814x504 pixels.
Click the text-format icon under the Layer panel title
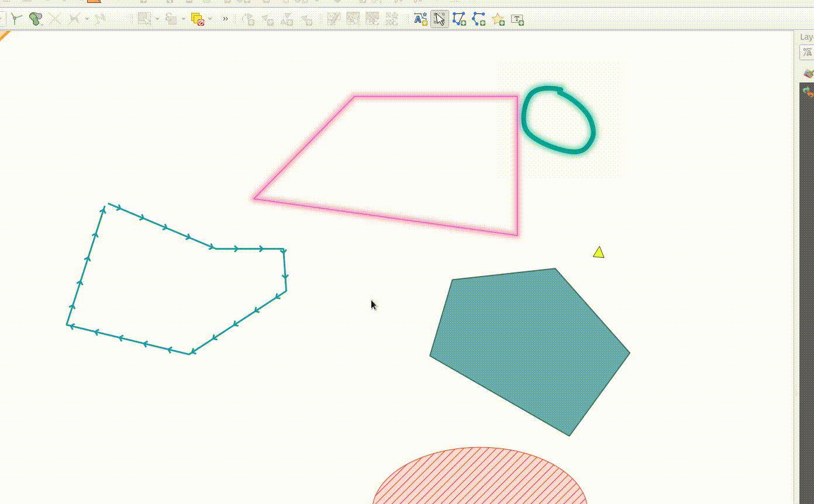[x=808, y=53]
